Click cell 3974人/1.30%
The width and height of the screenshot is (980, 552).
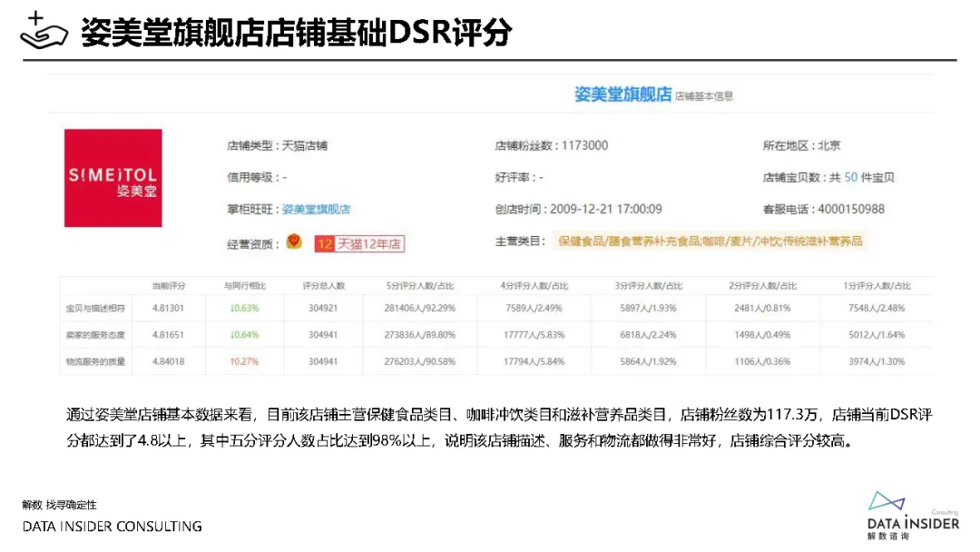[x=877, y=362]
